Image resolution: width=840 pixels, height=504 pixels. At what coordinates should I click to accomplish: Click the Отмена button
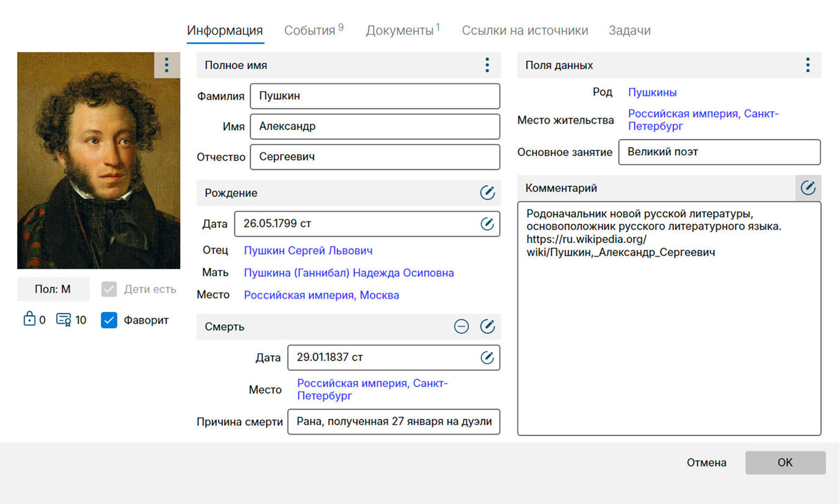(x=706, y=463)
